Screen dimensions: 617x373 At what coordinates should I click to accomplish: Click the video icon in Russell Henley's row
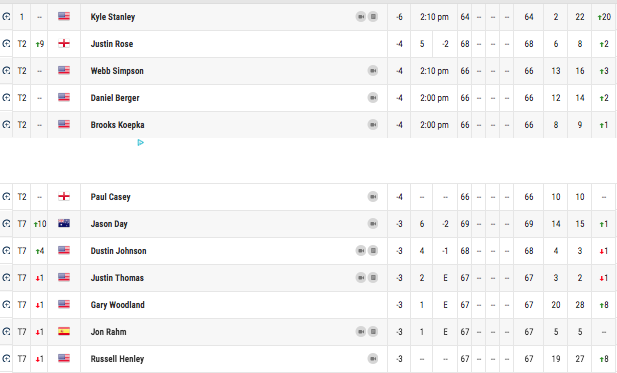click(373, 359)
